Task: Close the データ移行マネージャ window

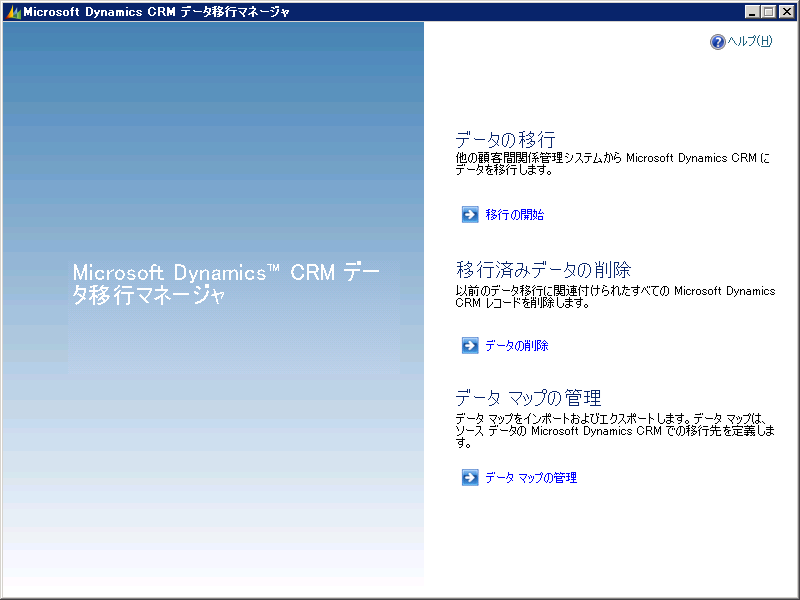Action: (x=786, y=11)
